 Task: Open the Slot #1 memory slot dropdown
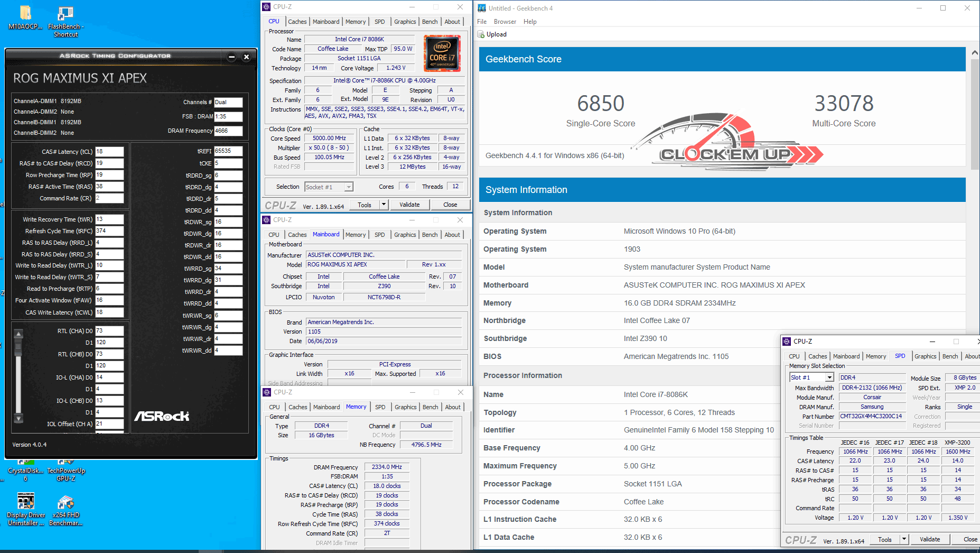click(x=829, y=377)
